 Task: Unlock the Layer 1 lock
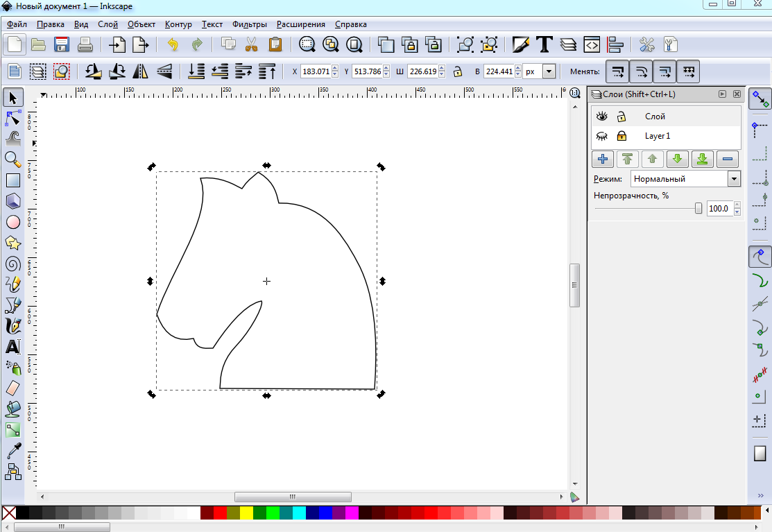tap(622, 136)
